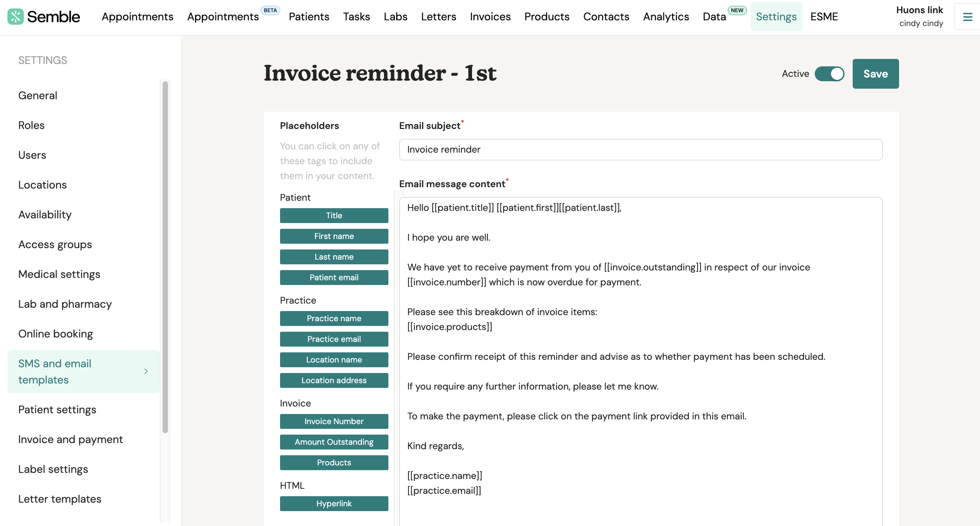The height and width of the screenshot is (526, 980).
Task: Insert the Amount Outstanding placeholder
Action: tap(334, 442)
